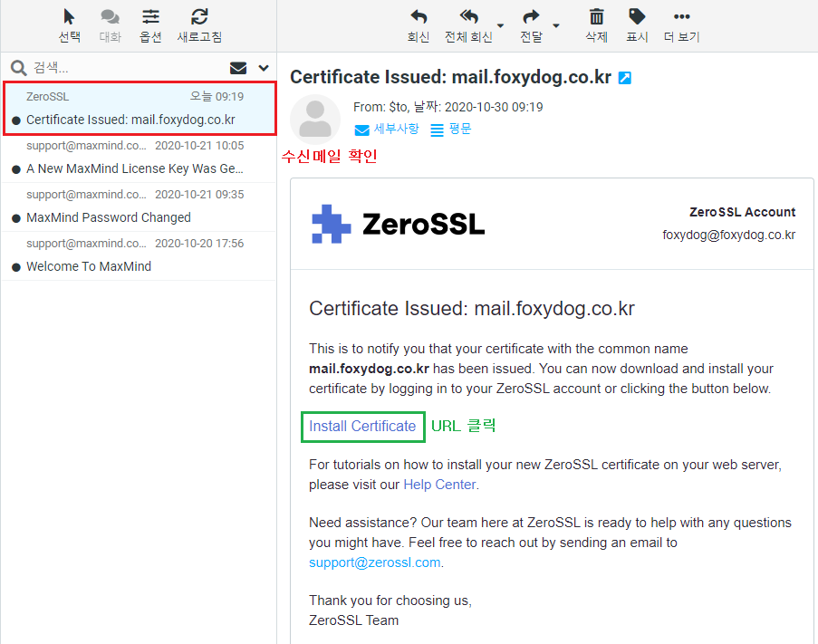Show 세부사항 message details

[x=387, y=129]
